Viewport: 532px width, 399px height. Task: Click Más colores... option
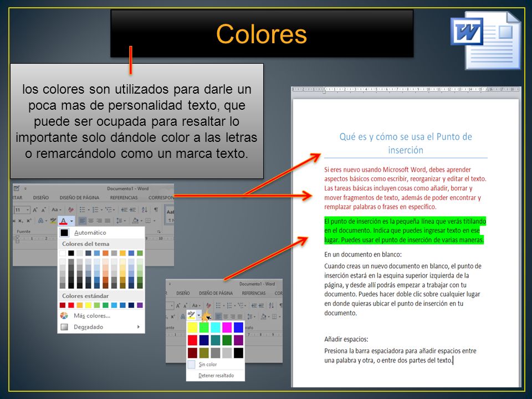[x=101, y=315]
